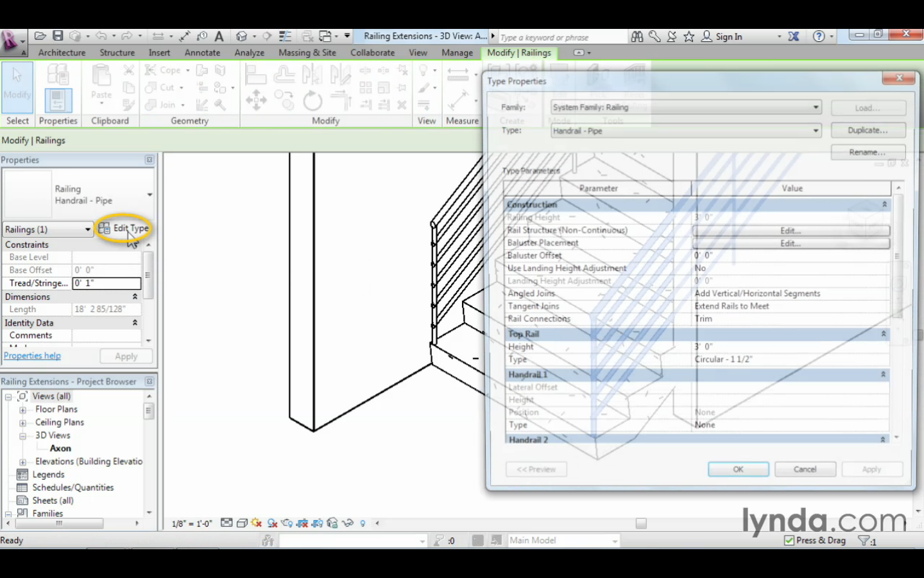Click the Detail Level icon in view control bar
The height and width of the screenshot is (578, 924).
point(227,523)
